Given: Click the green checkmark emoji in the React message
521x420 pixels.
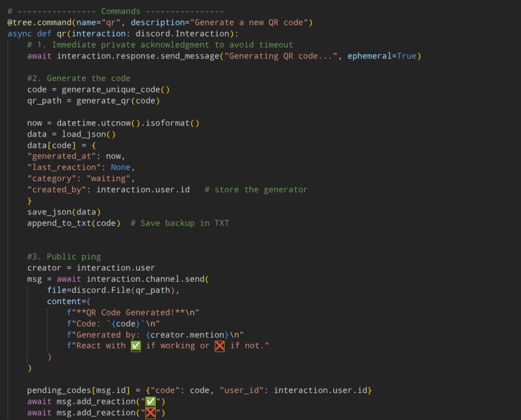Looking at the screenshot, I should pos(135,346).
